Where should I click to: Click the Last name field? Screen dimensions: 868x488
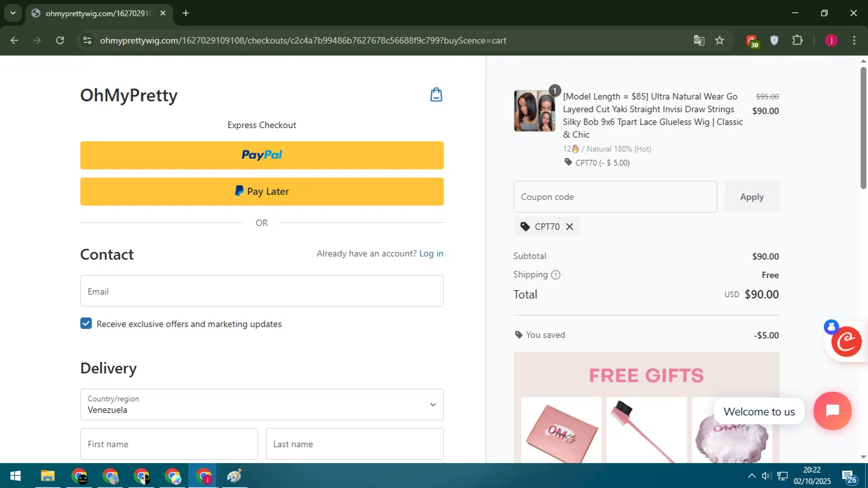(x=355, y=444)
